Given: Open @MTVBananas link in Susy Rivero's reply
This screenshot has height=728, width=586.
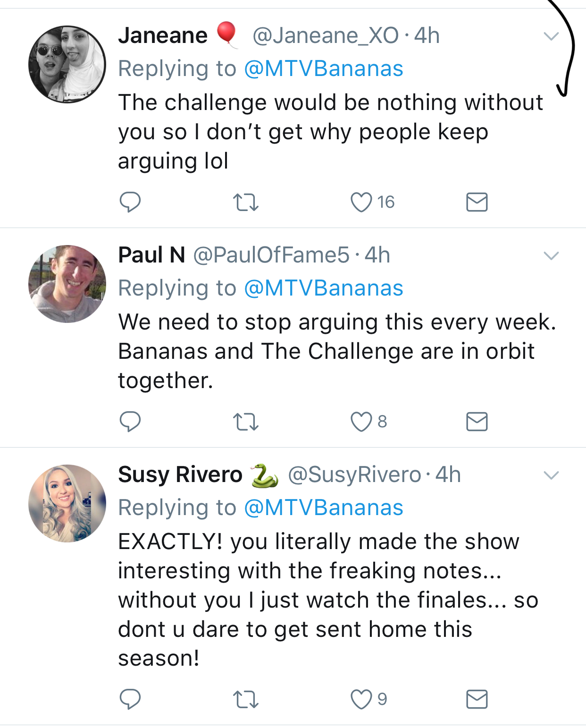Looking at the screenshot, I should (x=324, y=508).
